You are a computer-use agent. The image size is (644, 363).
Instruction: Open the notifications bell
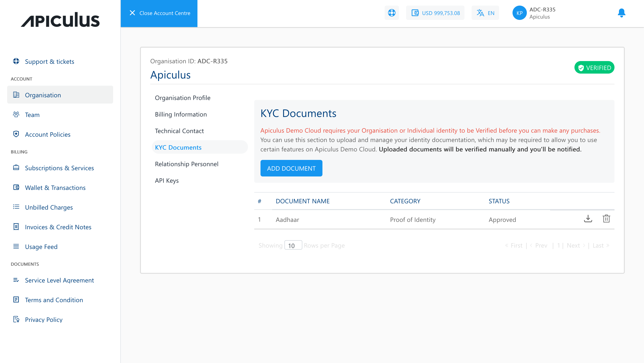(x=621, y=13)
